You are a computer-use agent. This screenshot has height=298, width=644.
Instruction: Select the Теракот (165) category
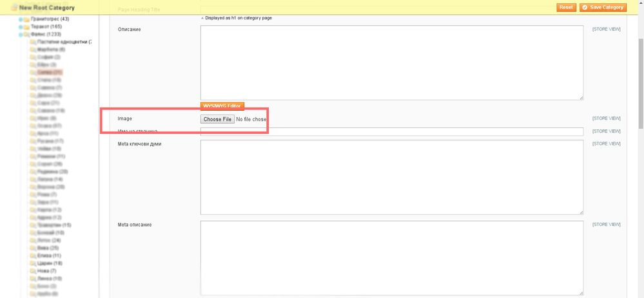coord(46,27)
